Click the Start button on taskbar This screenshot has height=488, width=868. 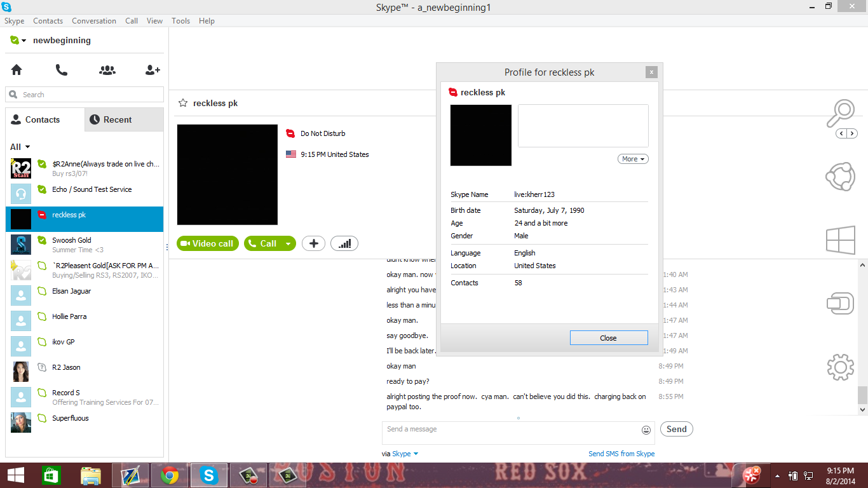[16, 475]
